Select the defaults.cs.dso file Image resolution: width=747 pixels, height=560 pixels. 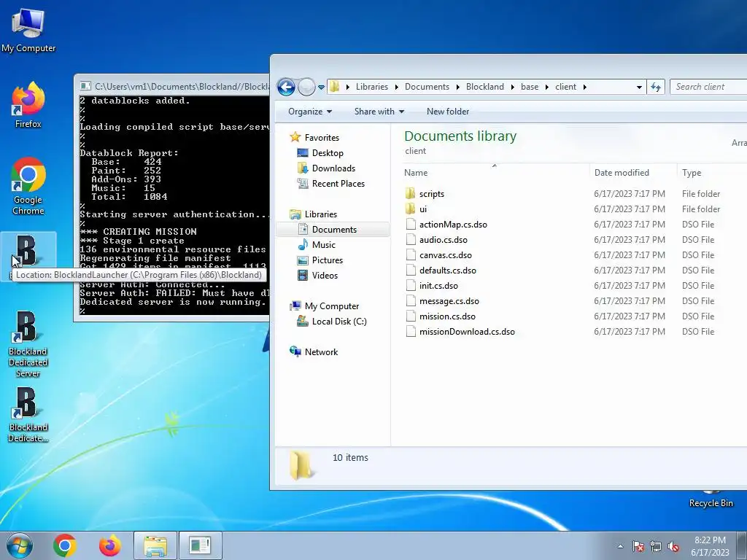click(447, 270)
